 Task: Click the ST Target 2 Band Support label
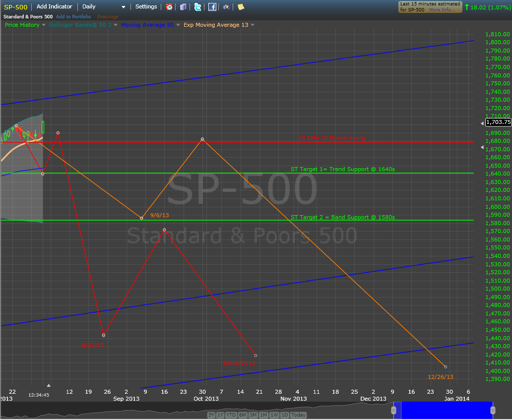[343, 217]
